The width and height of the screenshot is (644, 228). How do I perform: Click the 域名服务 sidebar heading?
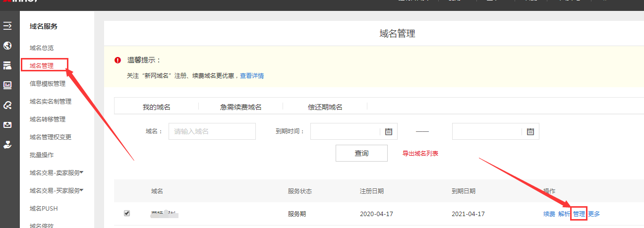click(x=44, y=26)
